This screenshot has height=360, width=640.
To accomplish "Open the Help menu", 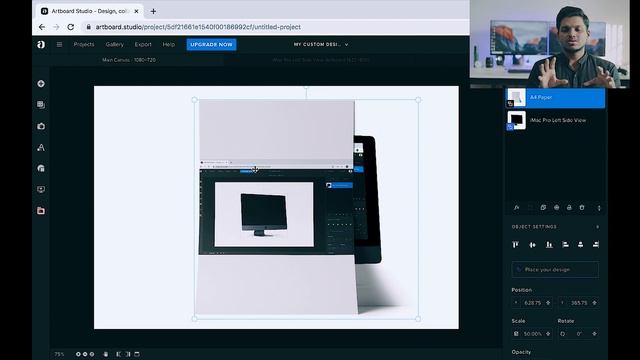I will 169,44.
